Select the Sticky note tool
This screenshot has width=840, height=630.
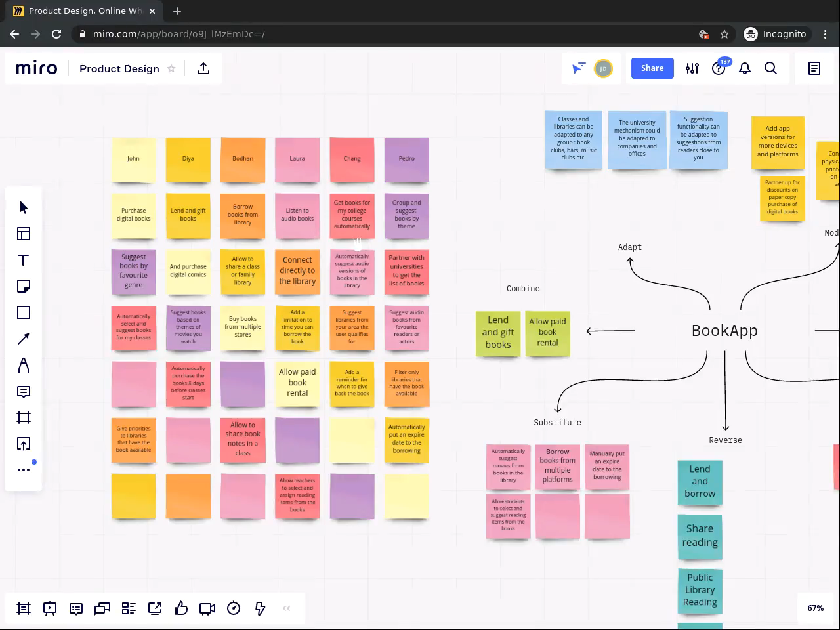[24, 286]
